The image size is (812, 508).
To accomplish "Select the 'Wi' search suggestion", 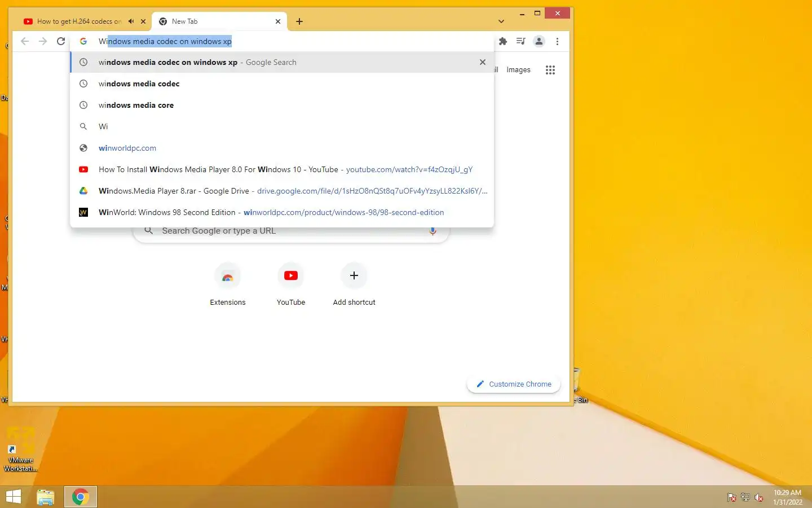I will (282, 126).
